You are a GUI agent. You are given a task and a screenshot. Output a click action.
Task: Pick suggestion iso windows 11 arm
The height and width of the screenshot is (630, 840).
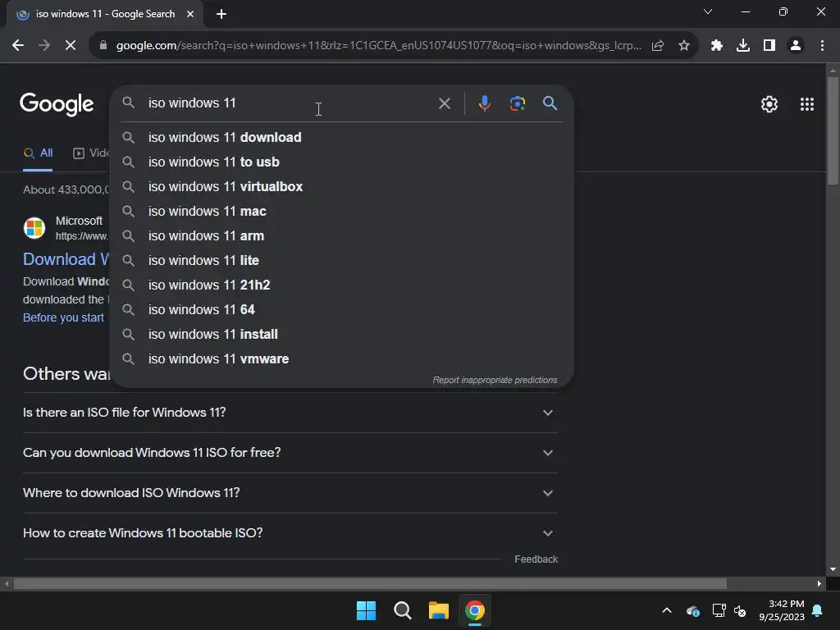[341, 236]
